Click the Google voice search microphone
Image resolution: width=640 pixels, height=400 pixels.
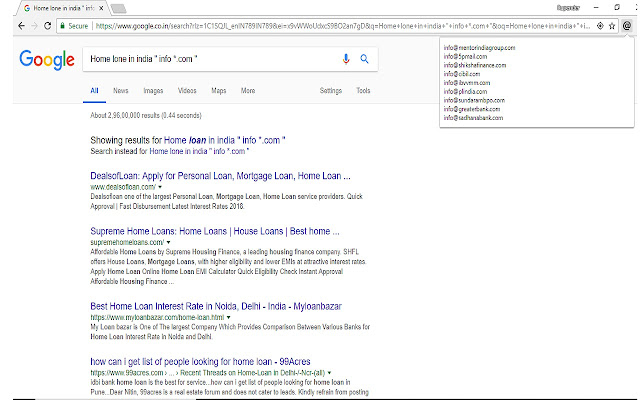[x=346, y=59]
